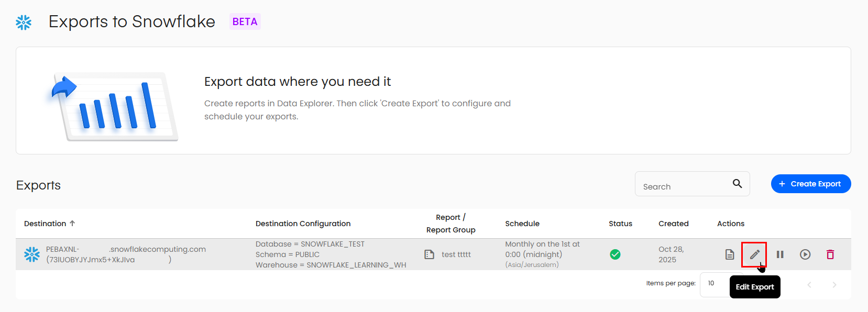Click the Snowflake logo beside page title
868x312 pixels.
pyautogui.click(x=24, y=22)
